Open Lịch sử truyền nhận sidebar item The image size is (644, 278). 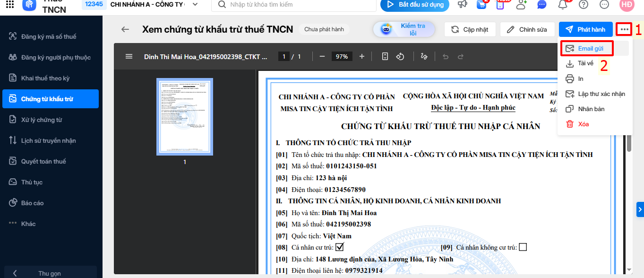pos(51,140)
